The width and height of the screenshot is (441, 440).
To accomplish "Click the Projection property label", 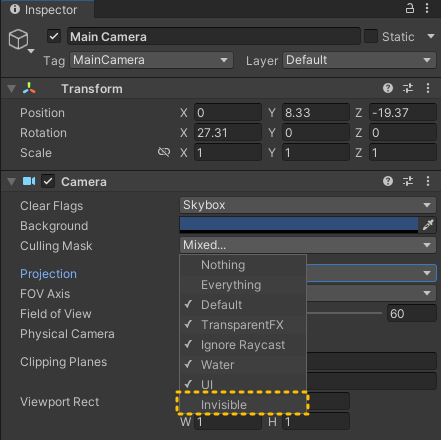I will pos(48,274).
